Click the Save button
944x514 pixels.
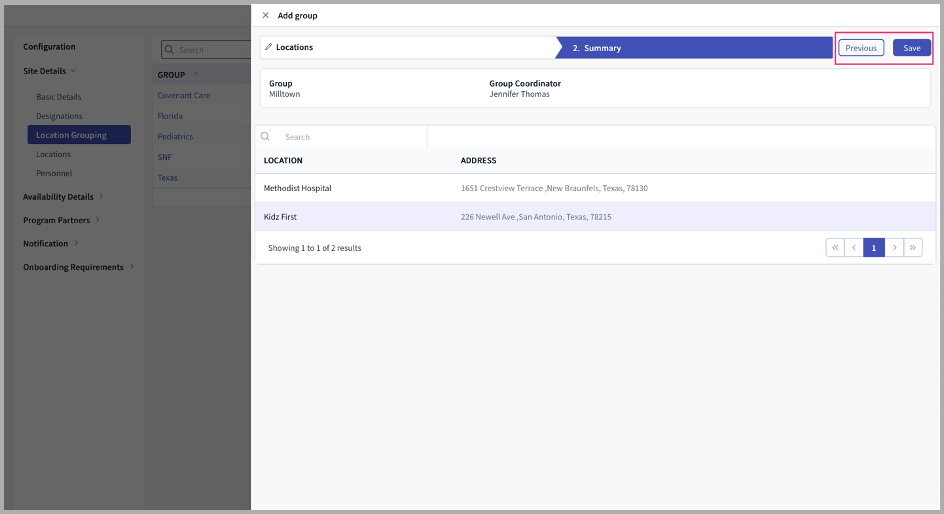(911, 48)
